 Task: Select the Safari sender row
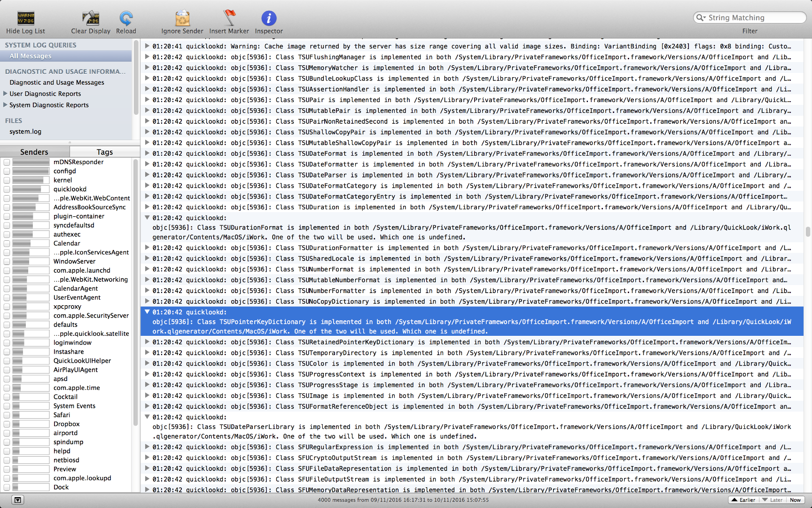(x=66, y=415)
